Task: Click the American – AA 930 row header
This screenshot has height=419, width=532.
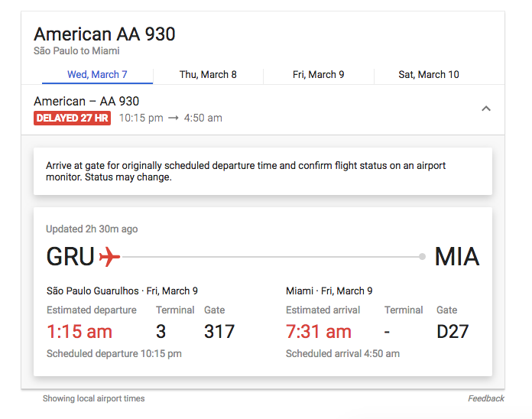Action: [86, 101]
